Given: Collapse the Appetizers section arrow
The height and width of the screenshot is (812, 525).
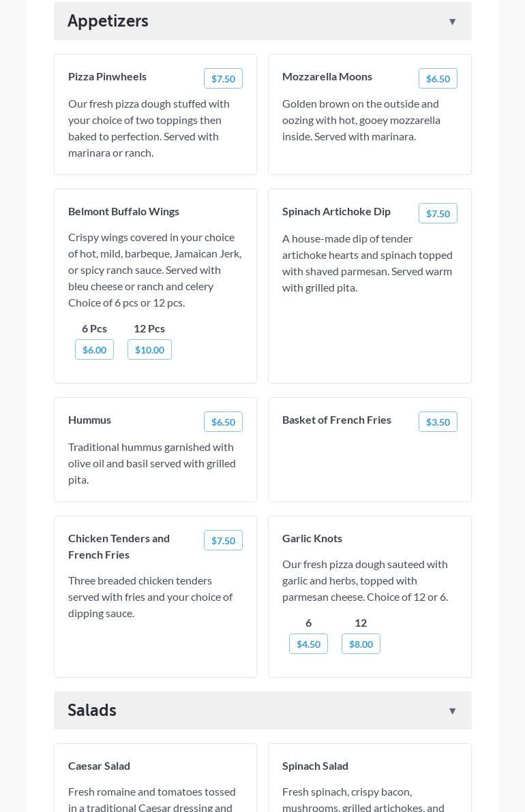Looking at the screenshot, I should [452, 22].
